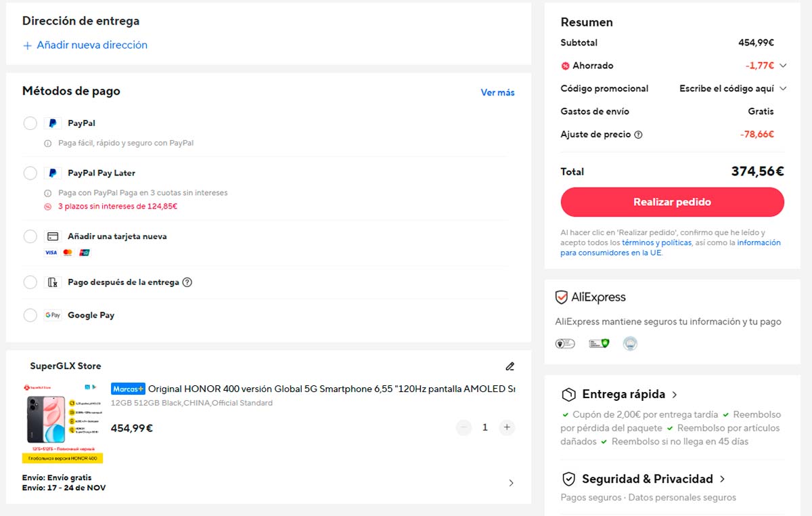Viewport: 812px width, 516px height.
Task: Click the AliExpress shield logo icon
Action: tap(561, 297)
